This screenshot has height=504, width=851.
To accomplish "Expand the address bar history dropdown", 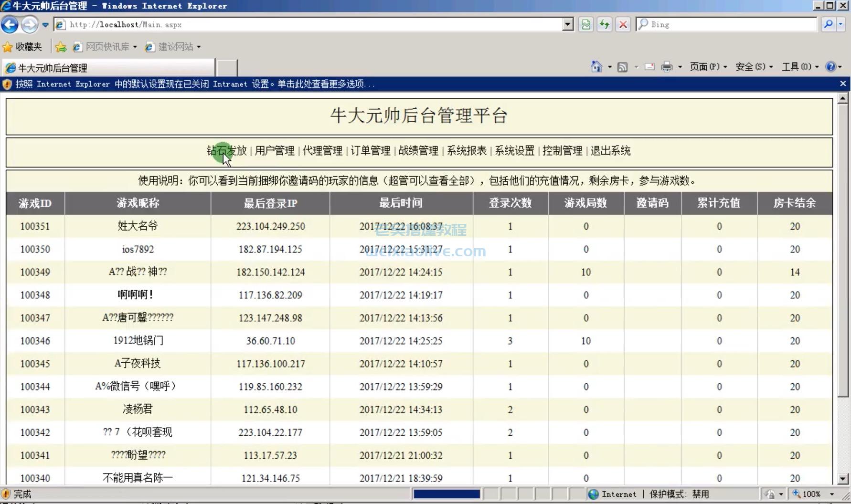I will tap(567, 24).
